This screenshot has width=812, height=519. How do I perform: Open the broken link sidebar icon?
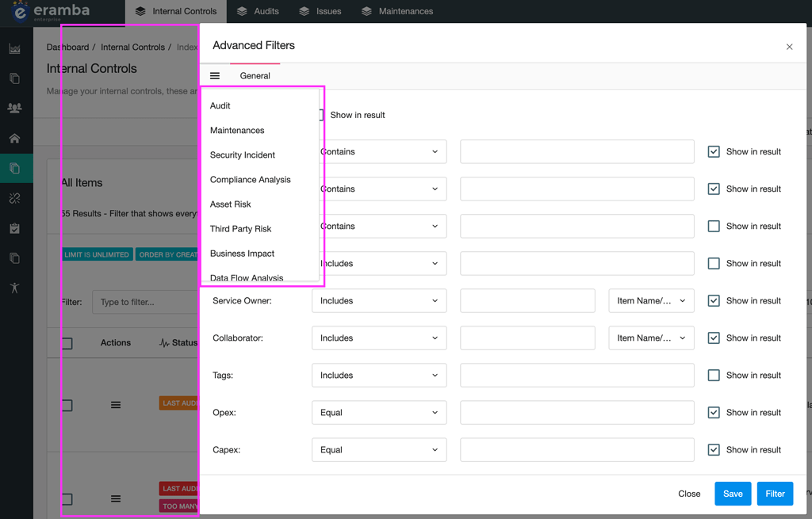14,198
